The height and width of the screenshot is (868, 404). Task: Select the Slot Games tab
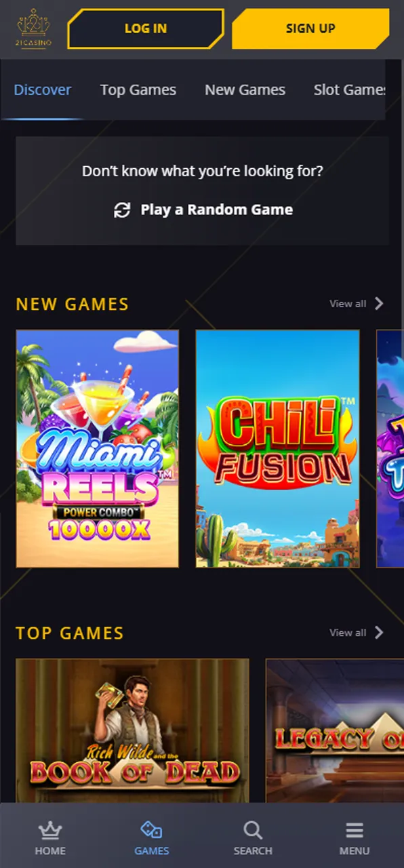(x=350, y=90)
